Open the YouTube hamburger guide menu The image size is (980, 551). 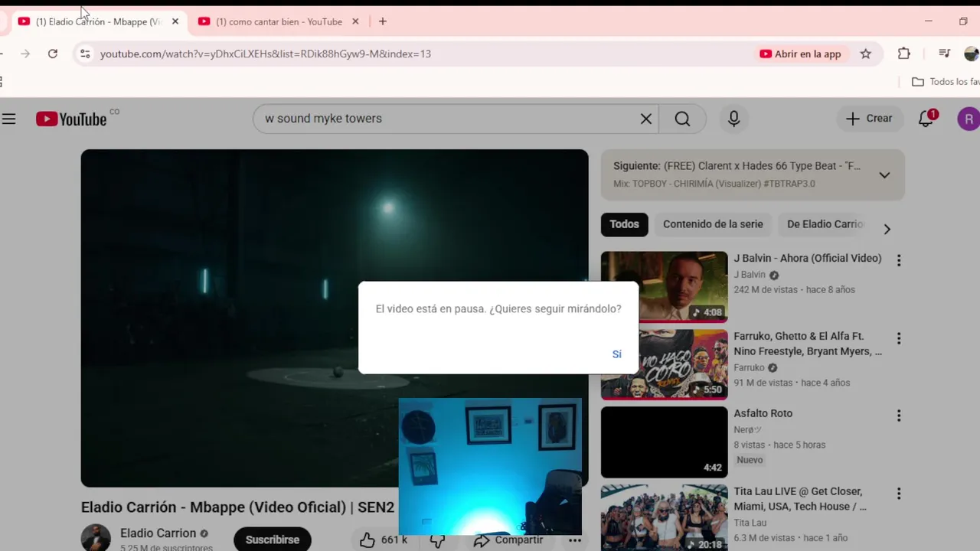click(8, 119)
